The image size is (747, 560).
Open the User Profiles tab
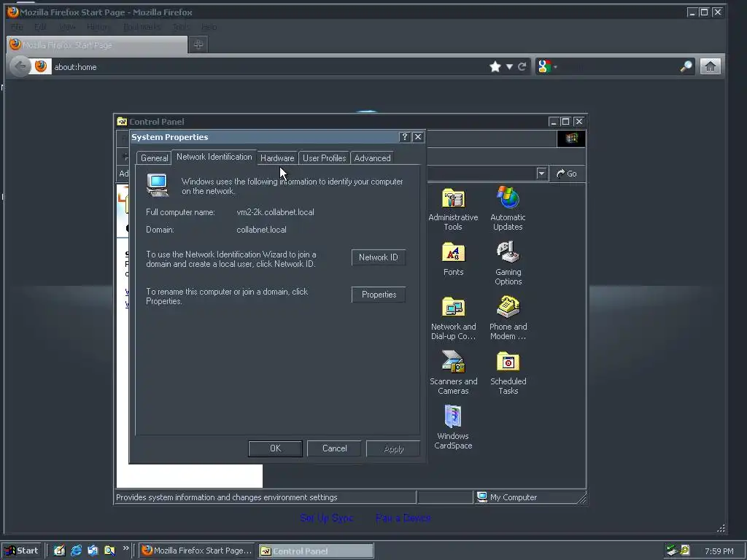coord(324,158)
